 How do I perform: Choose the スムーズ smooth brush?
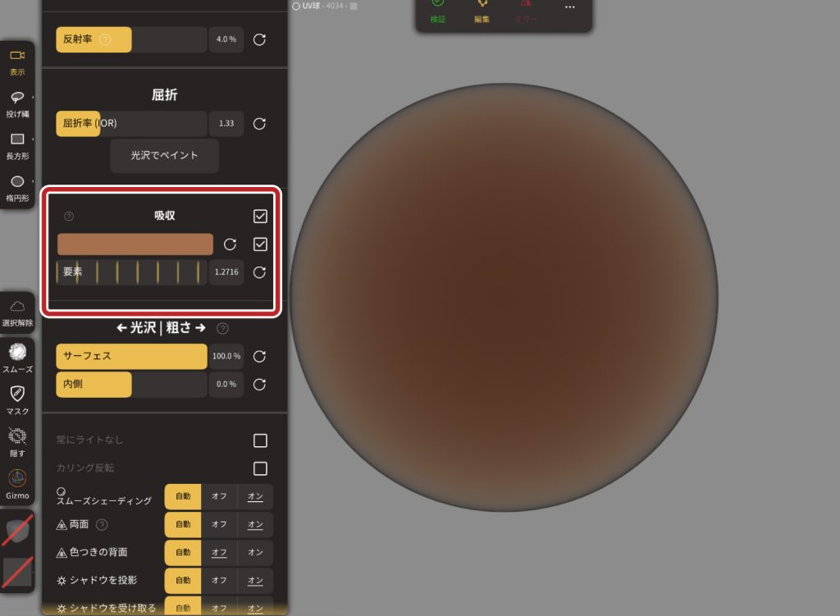pyautogui.click(x=17, y=357)
